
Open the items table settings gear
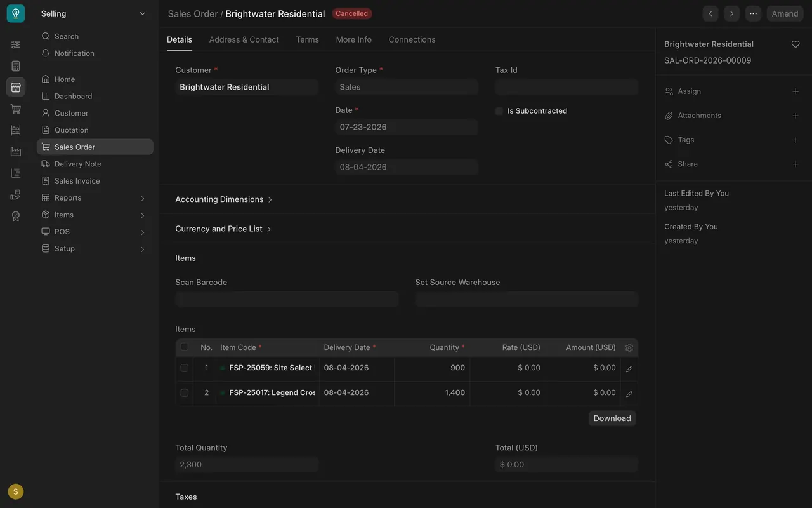click(629, 348)
